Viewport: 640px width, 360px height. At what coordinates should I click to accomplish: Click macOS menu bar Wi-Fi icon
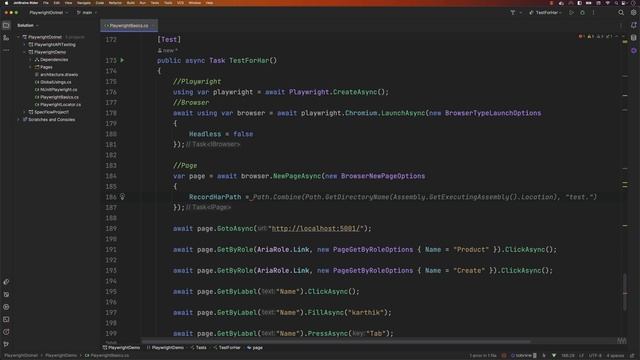607,3
